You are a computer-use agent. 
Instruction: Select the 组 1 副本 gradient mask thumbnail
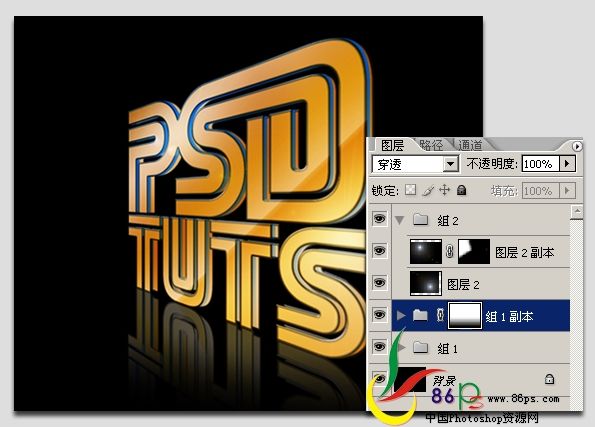coord(465,315)
